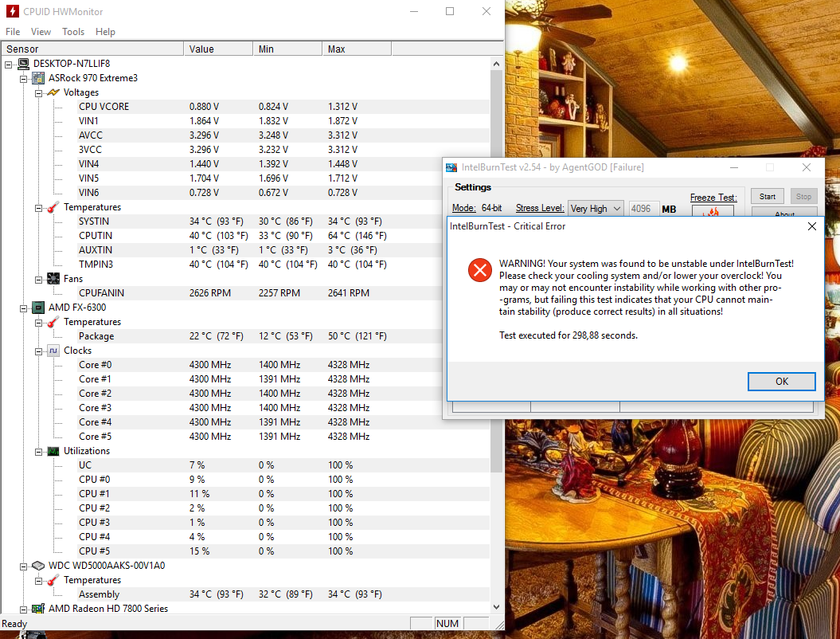Collapse the Utilizations branch
Image resolution: width=840 pixels, height=639 pixels.
click(38, 452)
